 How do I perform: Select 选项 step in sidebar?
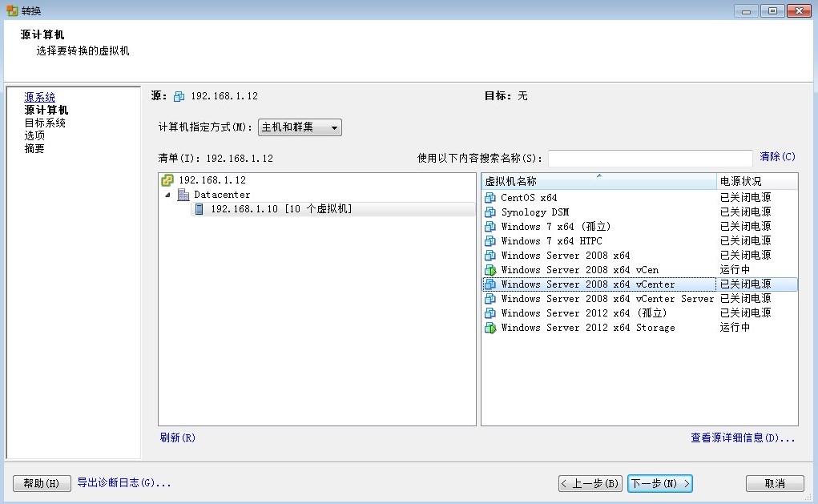(x=34, y=135)
